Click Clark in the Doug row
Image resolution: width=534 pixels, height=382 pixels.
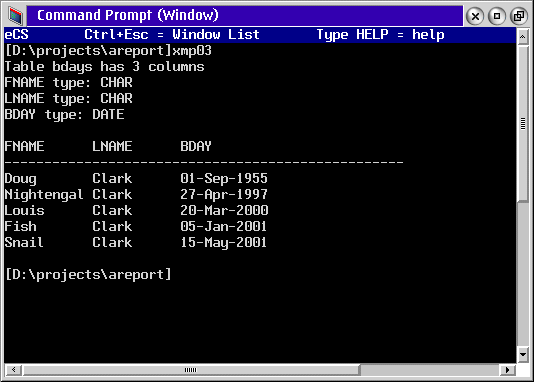tap(112, 178)
